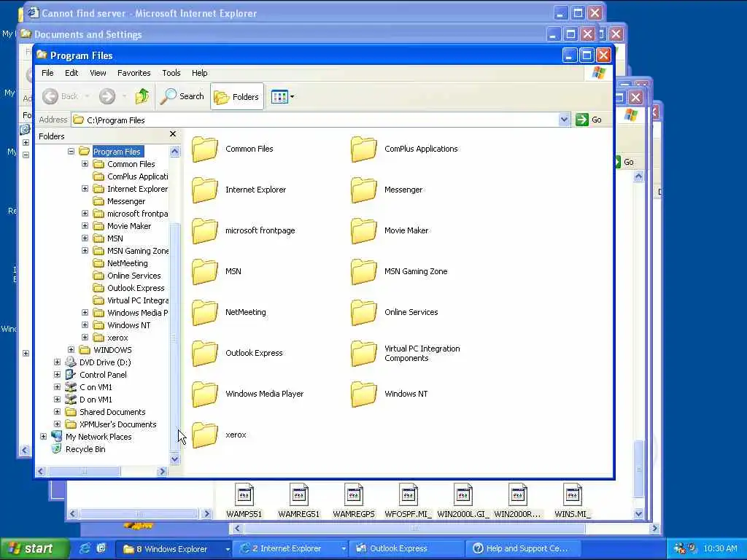The image size is (747, 560).
Task: Click the Search toolbar button
Action: pos(182,97)
